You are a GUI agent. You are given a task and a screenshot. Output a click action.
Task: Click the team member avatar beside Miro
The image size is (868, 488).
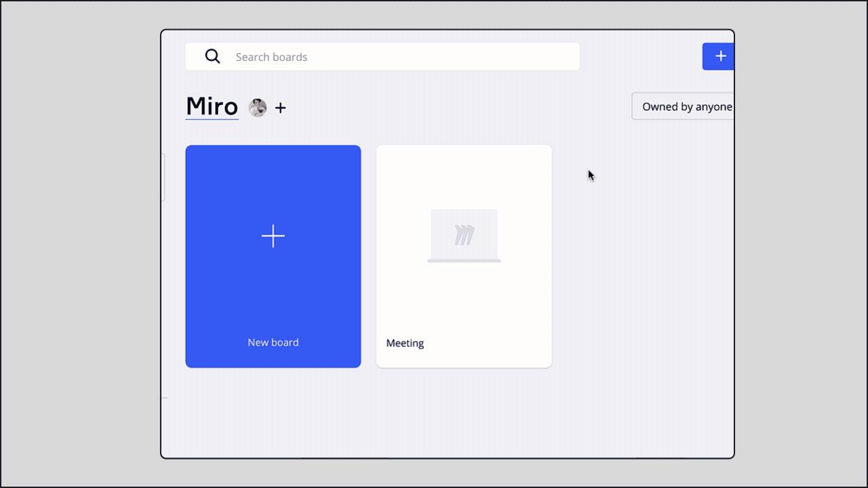258,107
